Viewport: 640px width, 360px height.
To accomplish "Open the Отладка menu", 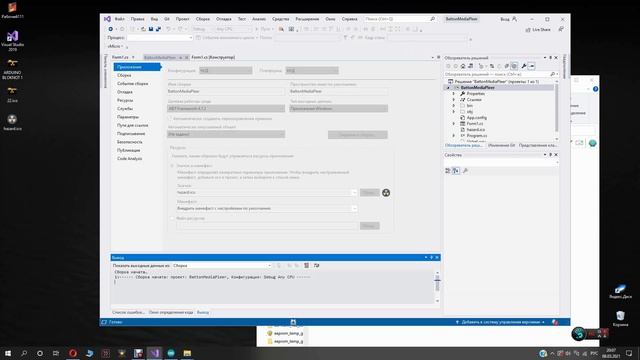I will 224,19.
